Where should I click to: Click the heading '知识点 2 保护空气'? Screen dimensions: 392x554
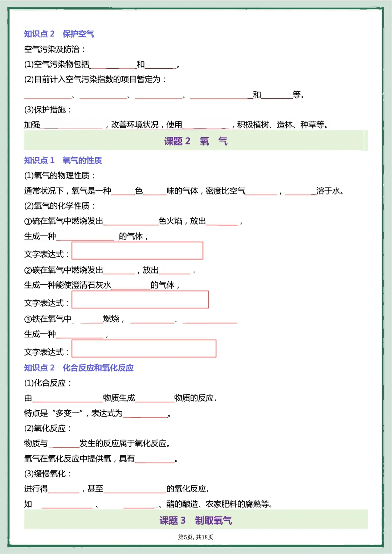(x=59, y=34)
